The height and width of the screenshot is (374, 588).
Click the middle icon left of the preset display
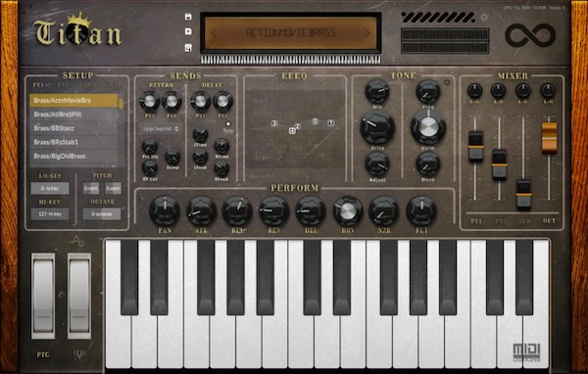click(x=188, y=31)
